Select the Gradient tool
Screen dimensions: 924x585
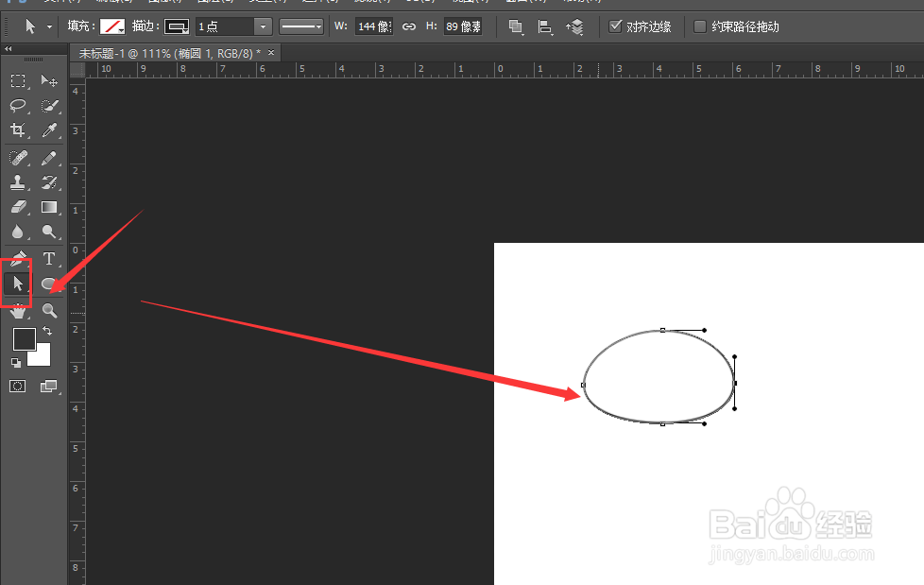point(49,207)
